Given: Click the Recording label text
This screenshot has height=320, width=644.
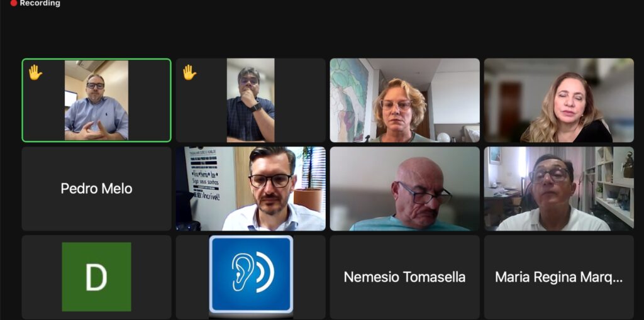Looking at the screenshot, I should pyautogui.click(x=40, y=3).
